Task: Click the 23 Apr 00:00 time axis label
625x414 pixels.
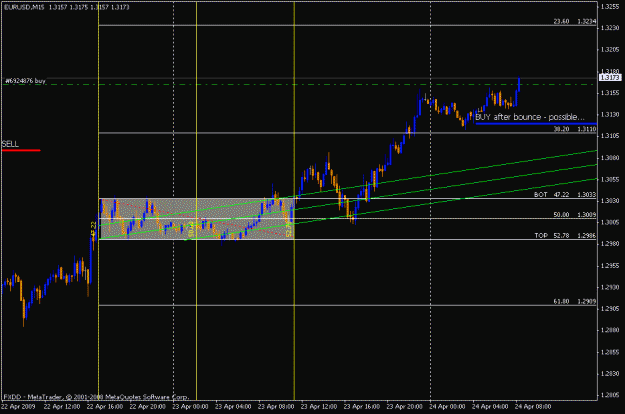Action: coord(190,407)
